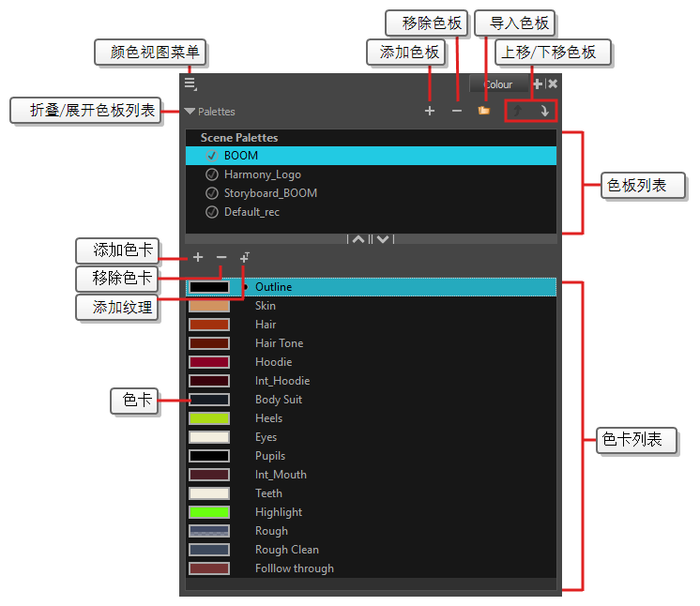Image resolution: width=700 pixels, height=606 pixels.
Task: Expand palette list with down chevron
Action: pos(383,239)
